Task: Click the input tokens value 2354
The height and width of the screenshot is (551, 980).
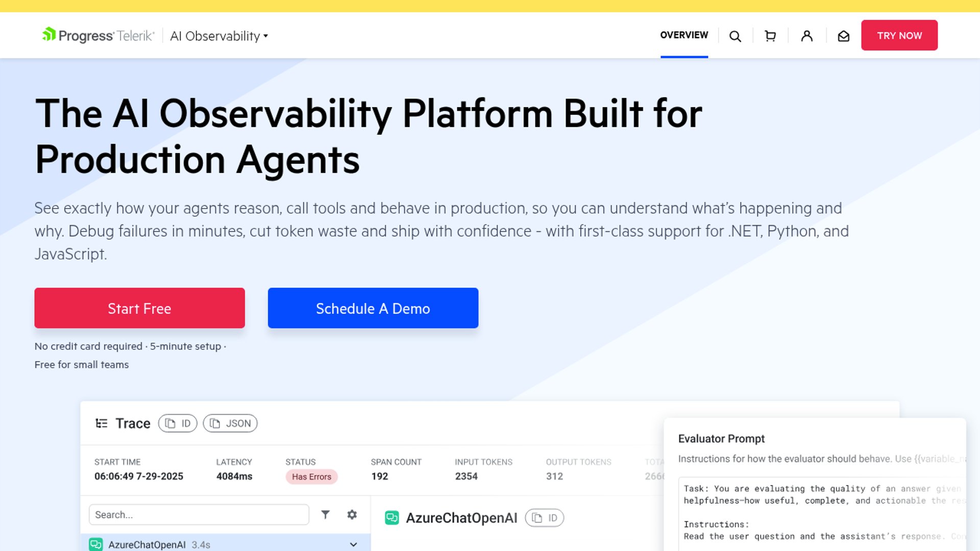Action: click(x=467, y=477)
